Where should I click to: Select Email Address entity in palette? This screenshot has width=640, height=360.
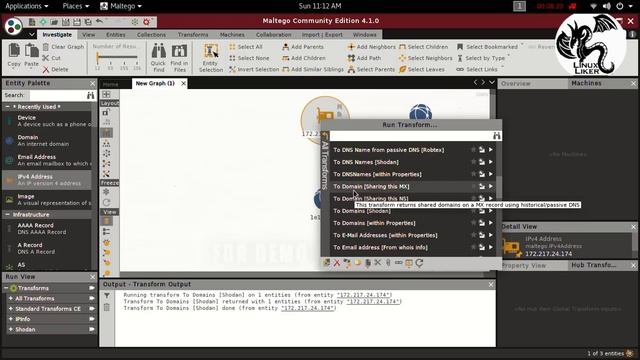48,160
